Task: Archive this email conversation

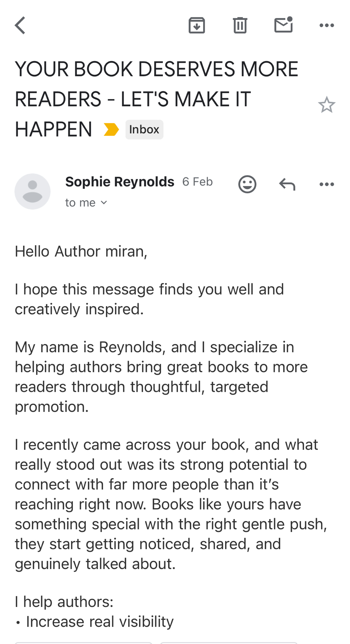Action: pyautogui.click(x=196, y=25)
